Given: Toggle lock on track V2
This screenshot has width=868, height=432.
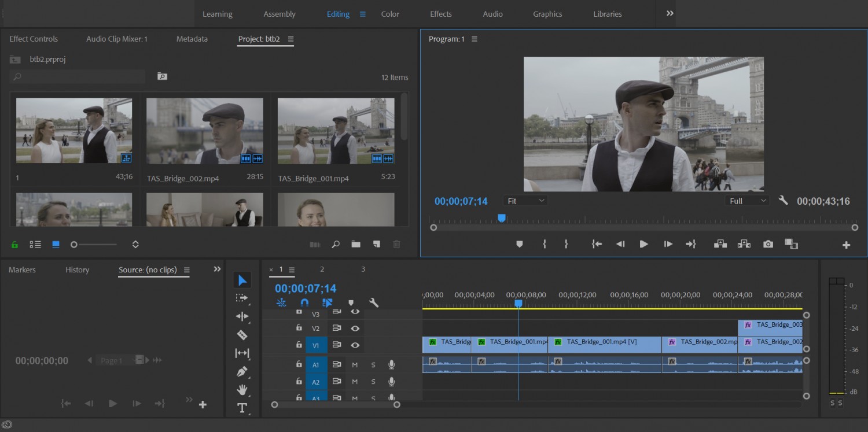Looking at the screenshot, I should tap(299, 328).
